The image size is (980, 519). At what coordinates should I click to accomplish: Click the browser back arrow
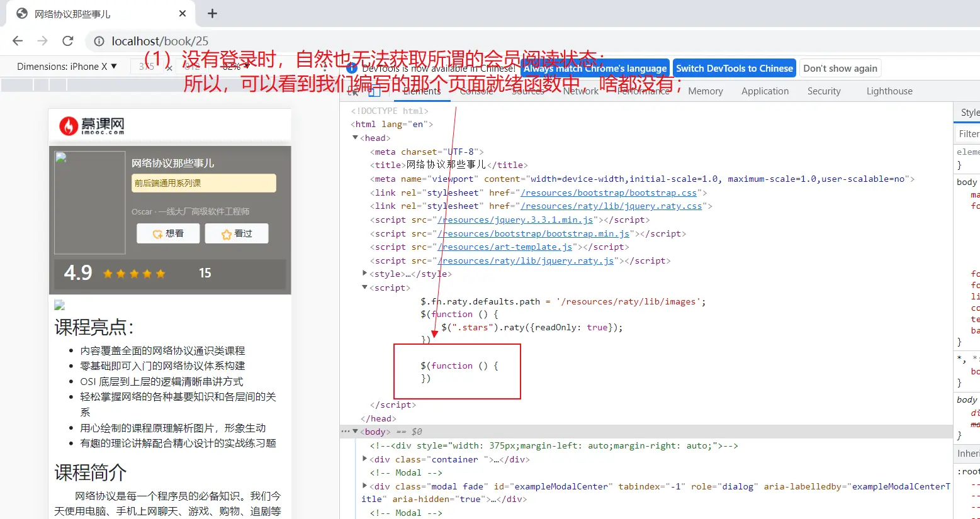point(18,41)
